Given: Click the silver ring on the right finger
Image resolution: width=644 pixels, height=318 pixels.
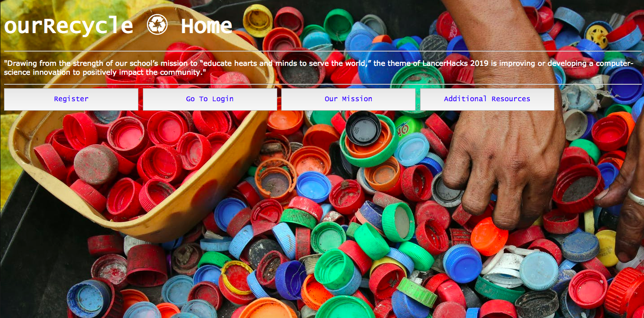Looking at the screenshot, I should 636,198.
